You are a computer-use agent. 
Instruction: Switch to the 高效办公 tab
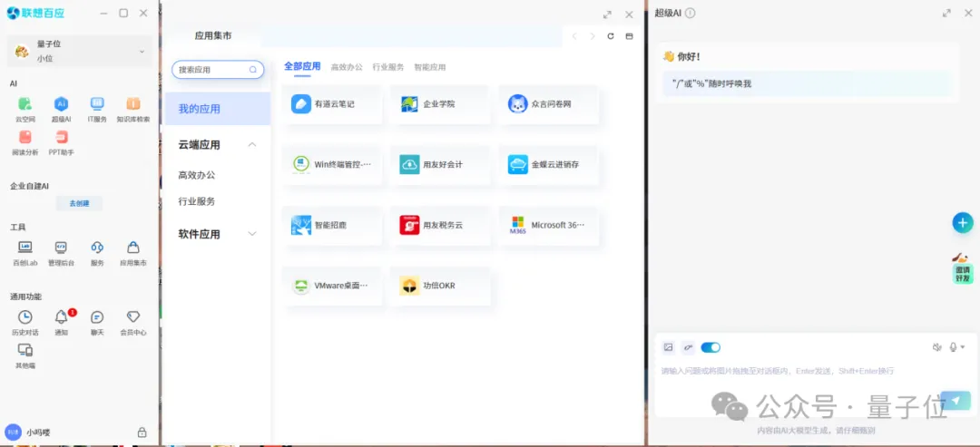coord(347,67)
